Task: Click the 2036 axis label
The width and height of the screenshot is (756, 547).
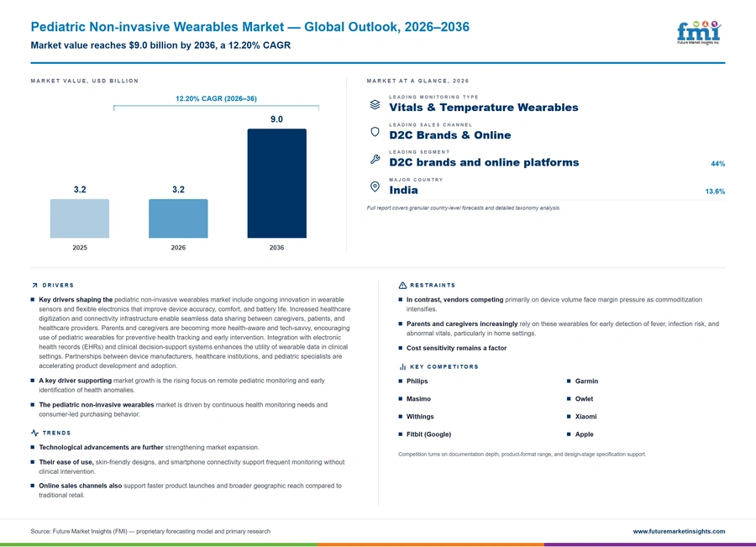Action: (276, 248)
